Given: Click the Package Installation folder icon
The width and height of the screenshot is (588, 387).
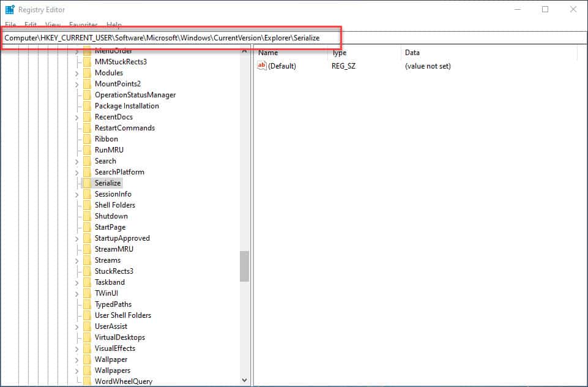Looking at the screenshot, I should click(87, 106).
